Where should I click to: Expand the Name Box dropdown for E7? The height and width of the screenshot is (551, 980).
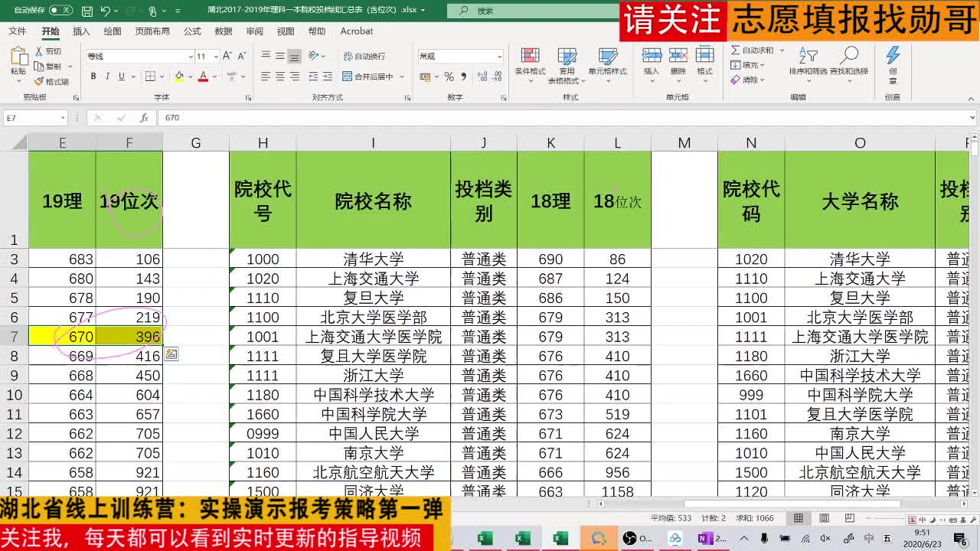pos(63,118)
